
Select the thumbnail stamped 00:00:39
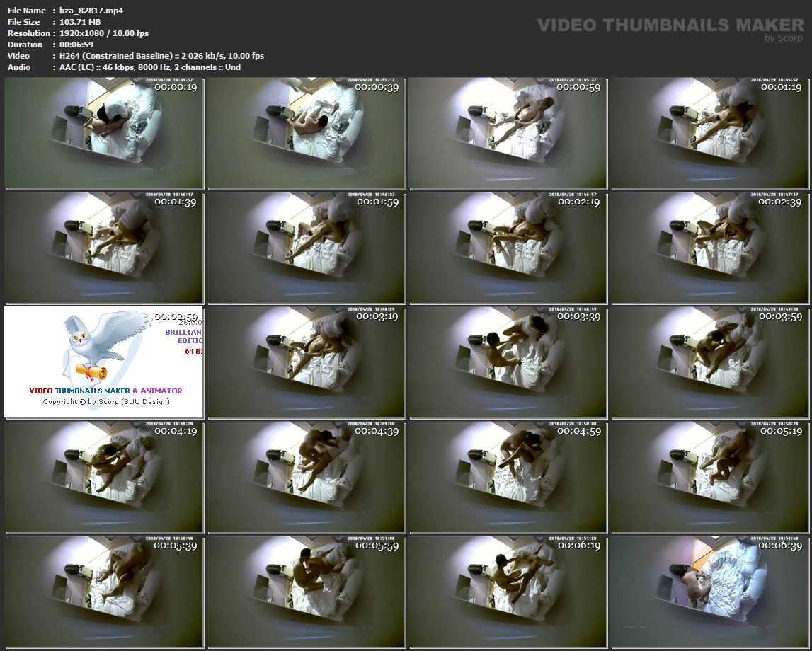tap(306, 134)
